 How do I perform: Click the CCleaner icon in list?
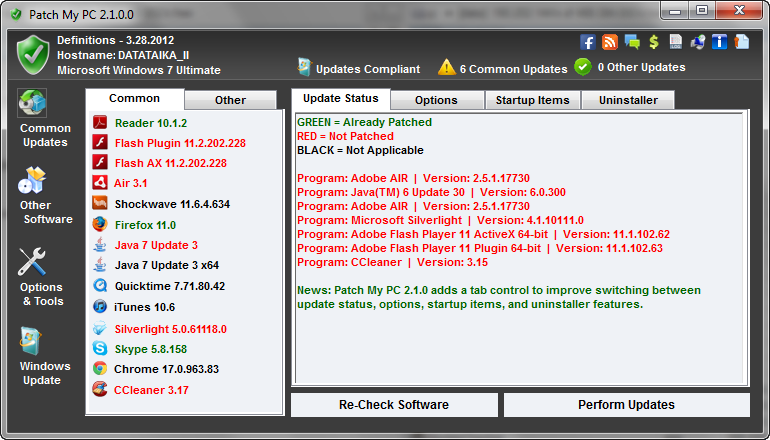(x=100, y=389)
